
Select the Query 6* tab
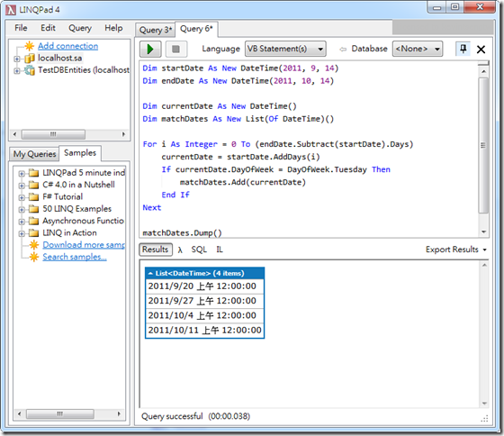point(196,29)
